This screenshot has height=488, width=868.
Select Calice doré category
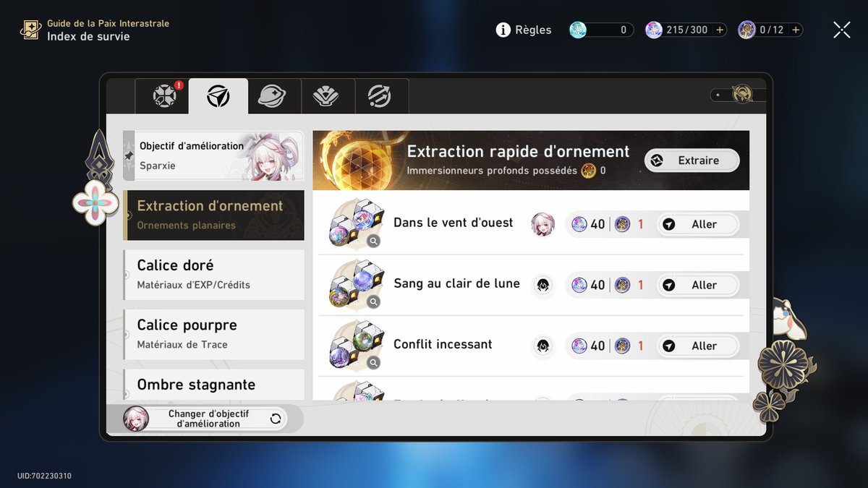click(213, 275)
